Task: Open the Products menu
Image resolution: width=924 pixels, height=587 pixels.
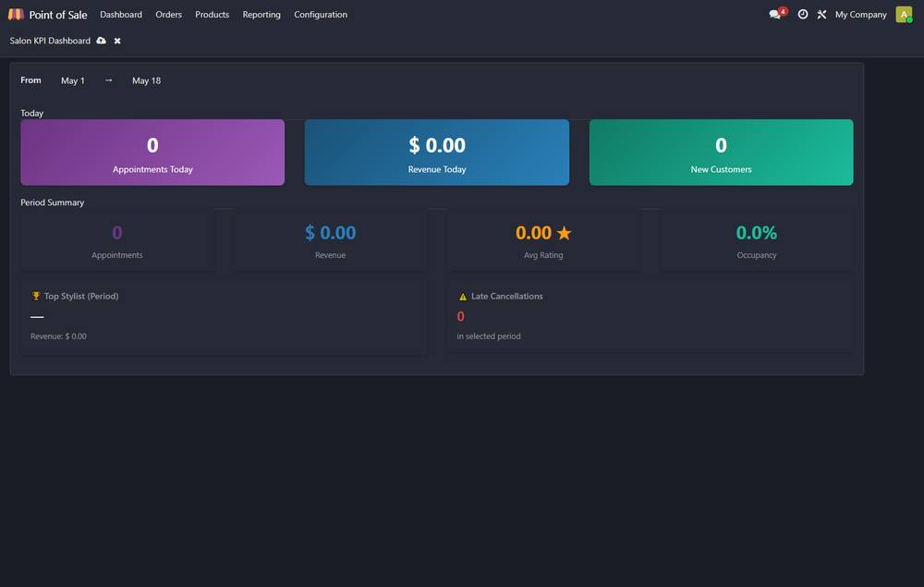Action: (x=213, y=14)
